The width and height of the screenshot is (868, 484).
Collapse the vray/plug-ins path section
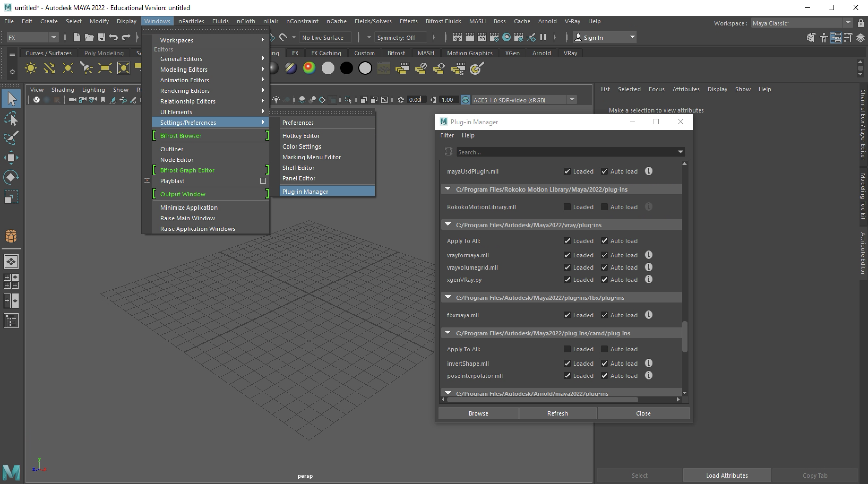(448, 225)
